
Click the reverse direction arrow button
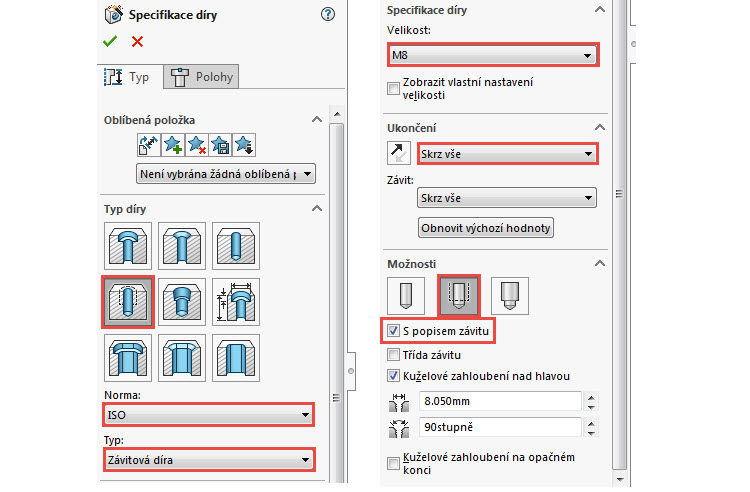(398, 153)
